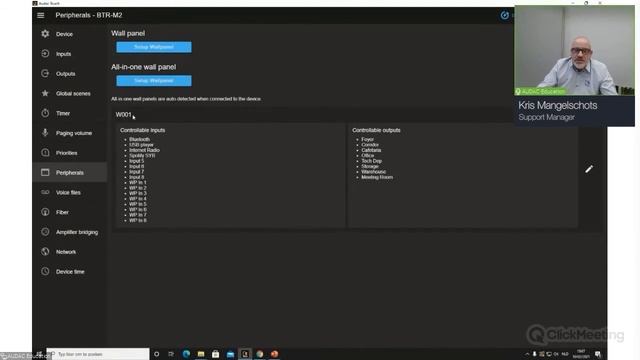The height and width of the screenshot is (360, 640).
Task: Open the Outputs menu entry
Action: tap(65, 74)
